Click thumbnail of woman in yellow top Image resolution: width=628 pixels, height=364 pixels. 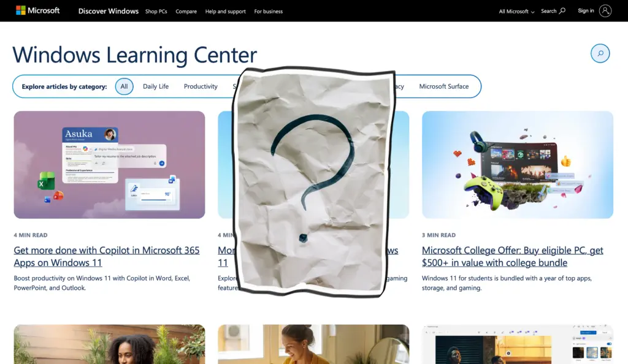313,344
